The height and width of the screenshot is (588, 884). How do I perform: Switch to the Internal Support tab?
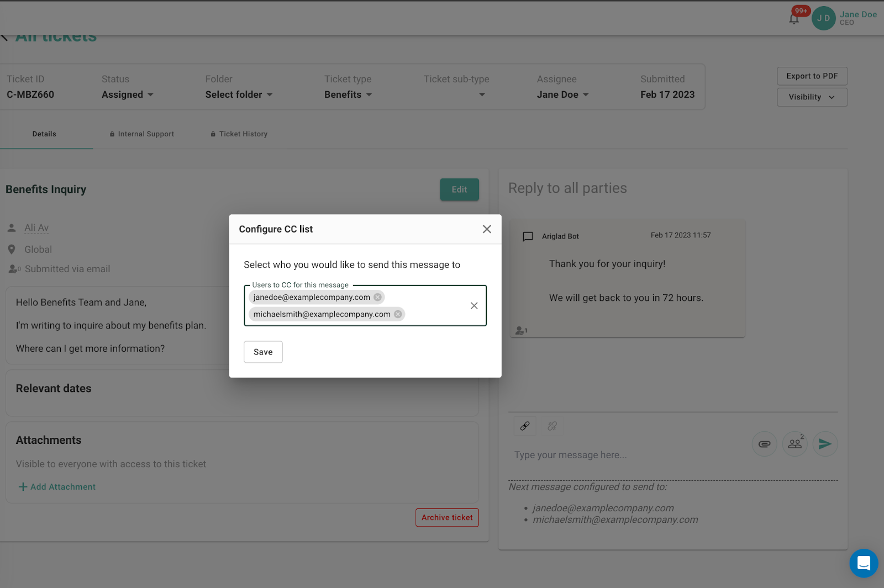coord(142,134)
